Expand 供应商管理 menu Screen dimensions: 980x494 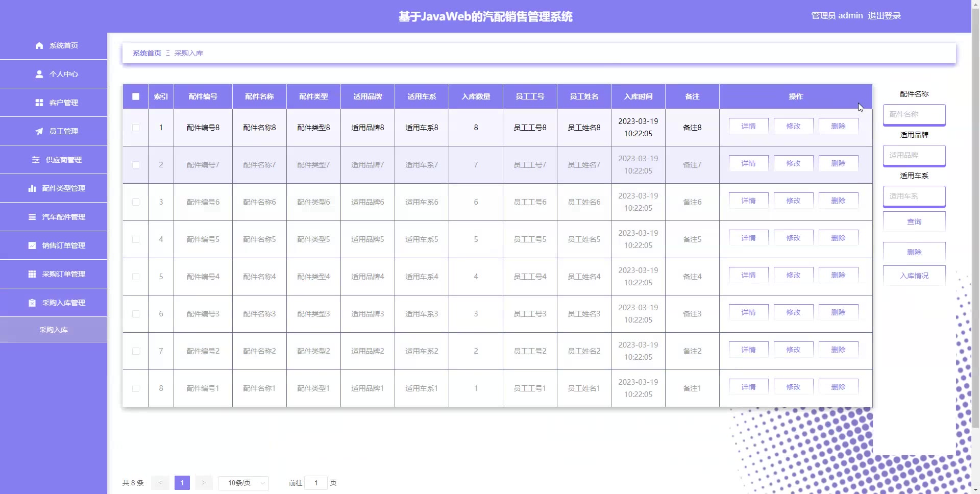click(54, 160)
